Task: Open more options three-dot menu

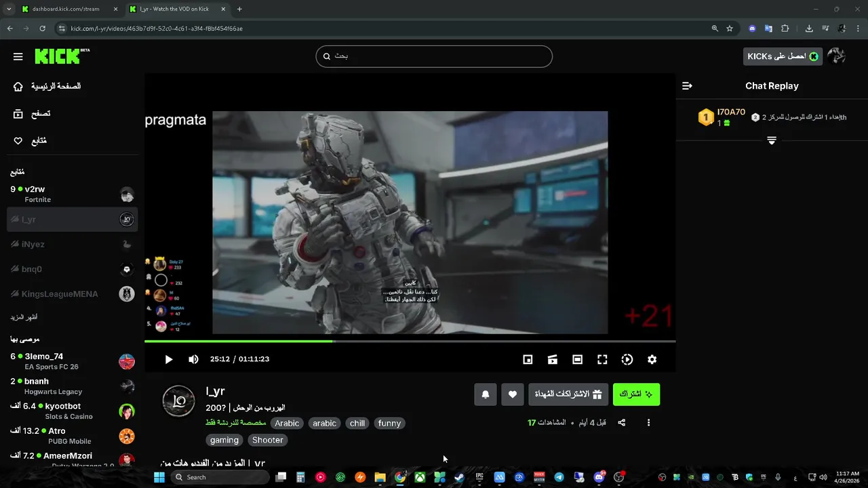Action: pos(648,423)
